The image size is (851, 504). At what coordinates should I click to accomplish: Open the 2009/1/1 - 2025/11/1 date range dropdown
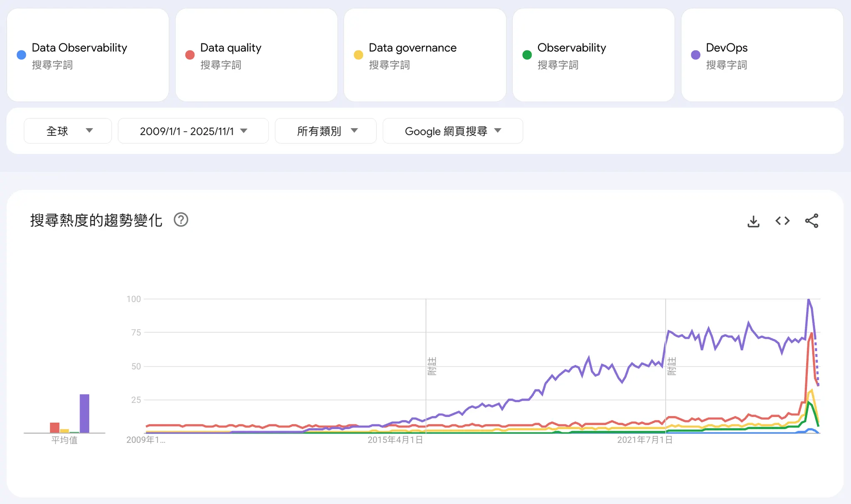point(193,131)
